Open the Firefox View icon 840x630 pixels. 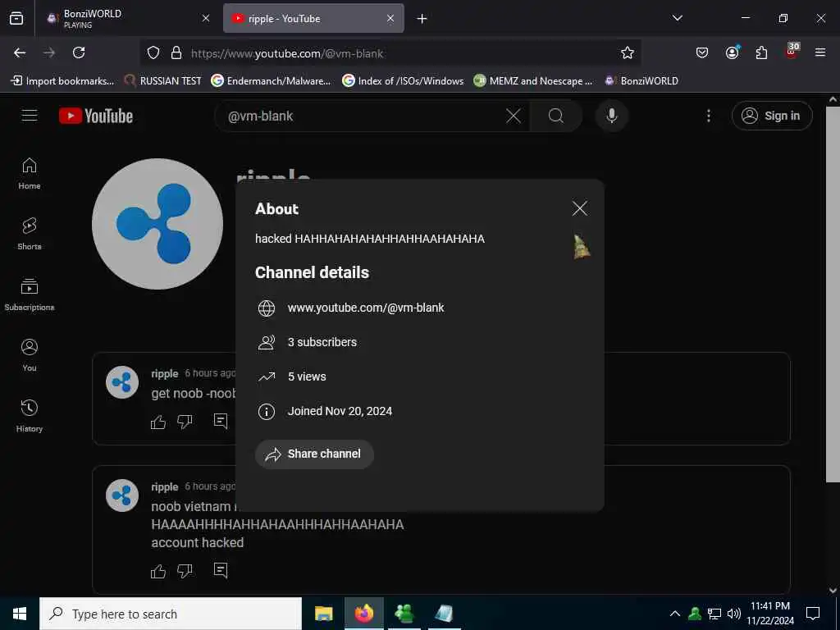pos(16,18)
